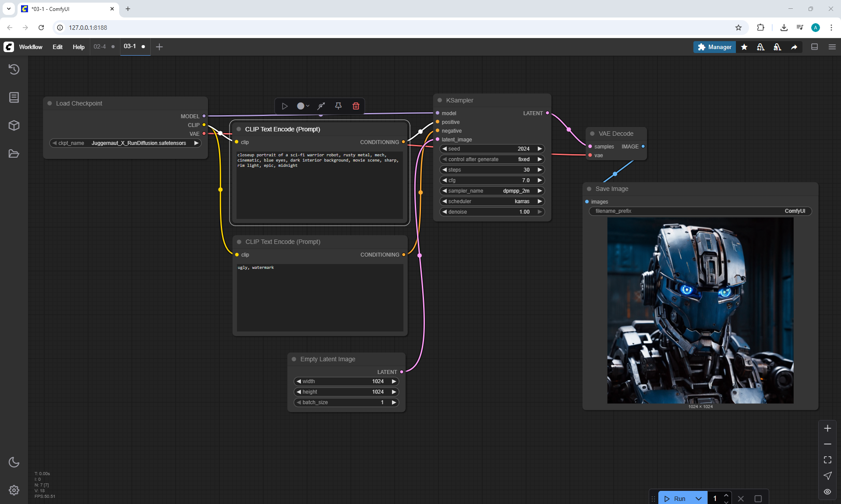The height and width of the screenshot is (504, 841).
Task: Open the model library cube icon
Action: tap(14, 126)
